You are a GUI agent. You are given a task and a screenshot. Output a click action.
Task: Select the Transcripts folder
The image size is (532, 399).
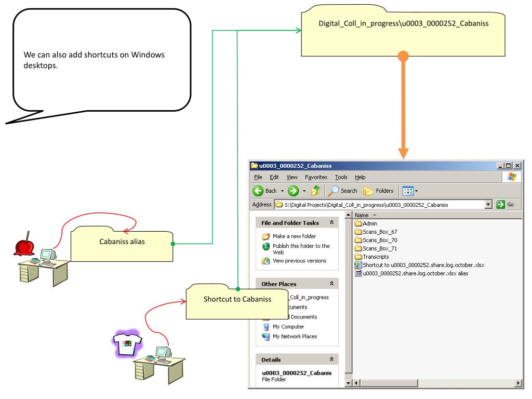point(372,257)
